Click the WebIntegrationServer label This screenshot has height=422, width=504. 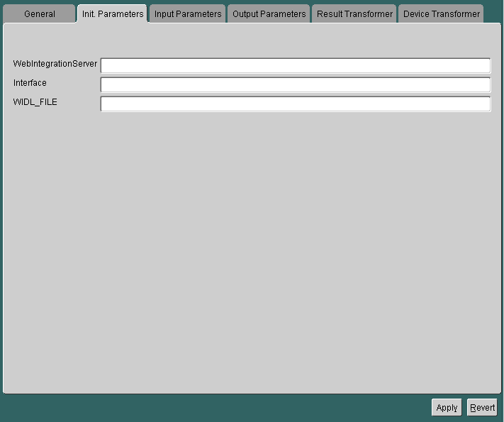coord(55,64)
